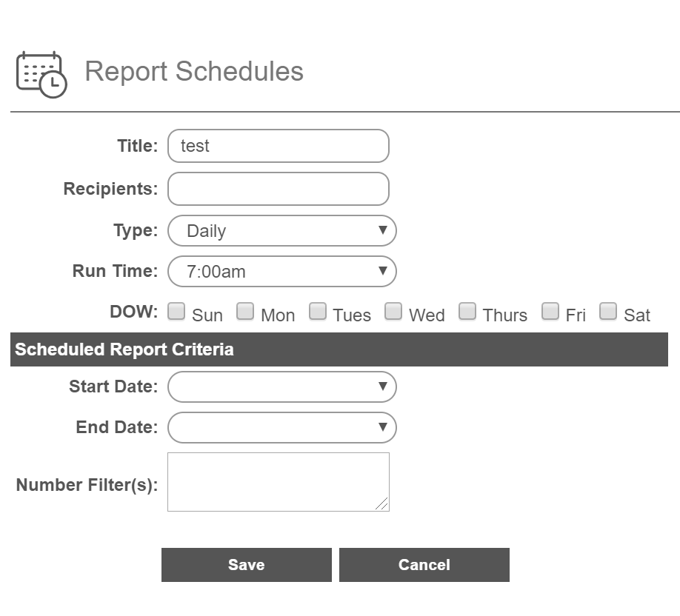Focus the Title field containing test
The height and width of the screenshot is (616, 680).
pyautogui.click(x=279, y=146)
